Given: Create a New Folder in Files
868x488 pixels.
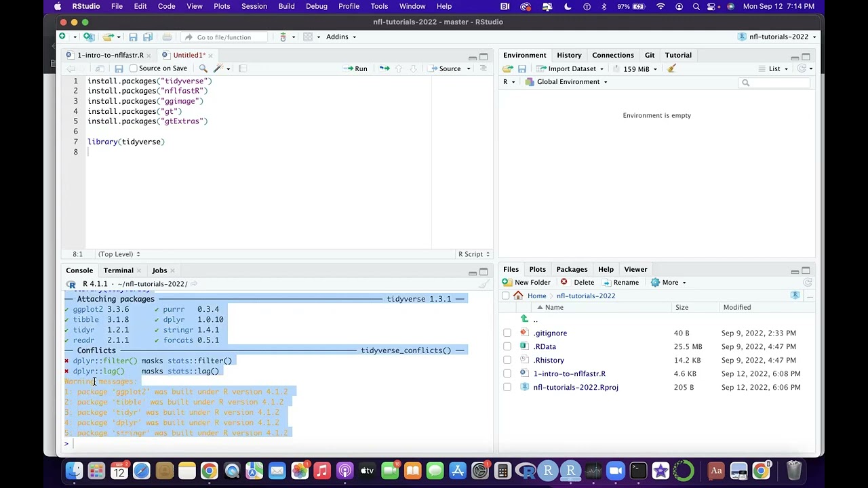Looking at the screenshot, I should coord(526,283).
